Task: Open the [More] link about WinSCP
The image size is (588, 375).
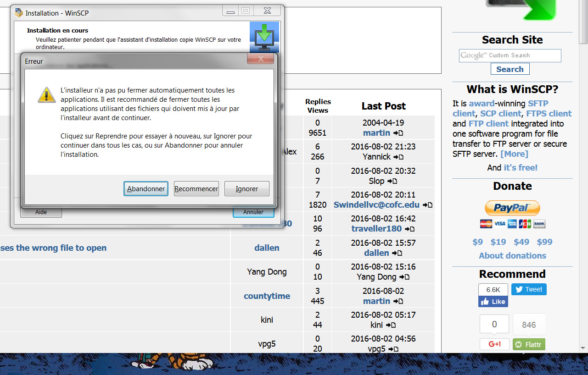Action: [514, 154]
